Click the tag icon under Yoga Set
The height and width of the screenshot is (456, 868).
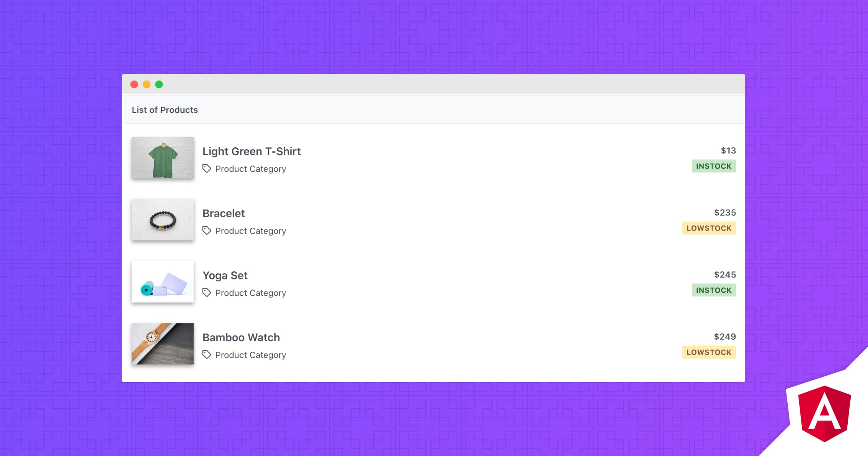point(207,292)
